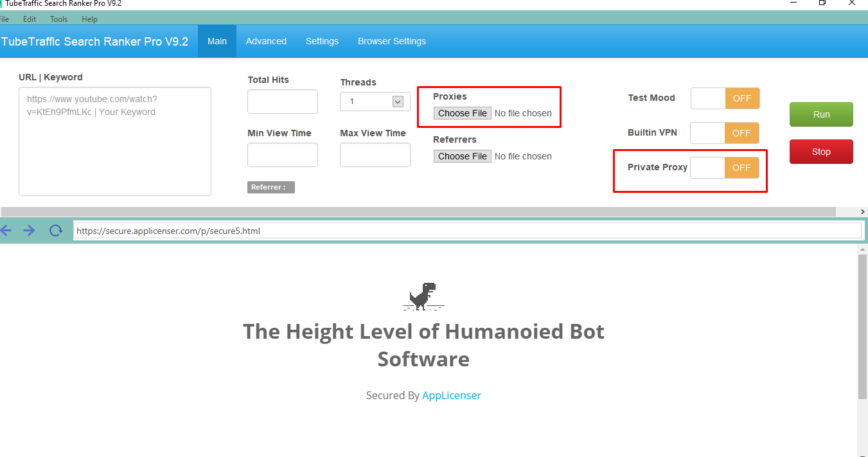Screen dimensions: 868x457
Task: Toggle the Test Mood switch
Action: click(x=725, y=98)
